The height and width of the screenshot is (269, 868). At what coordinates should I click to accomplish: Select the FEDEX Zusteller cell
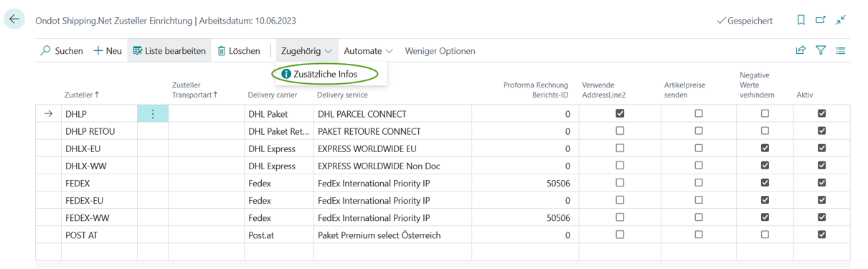(99, 183)
